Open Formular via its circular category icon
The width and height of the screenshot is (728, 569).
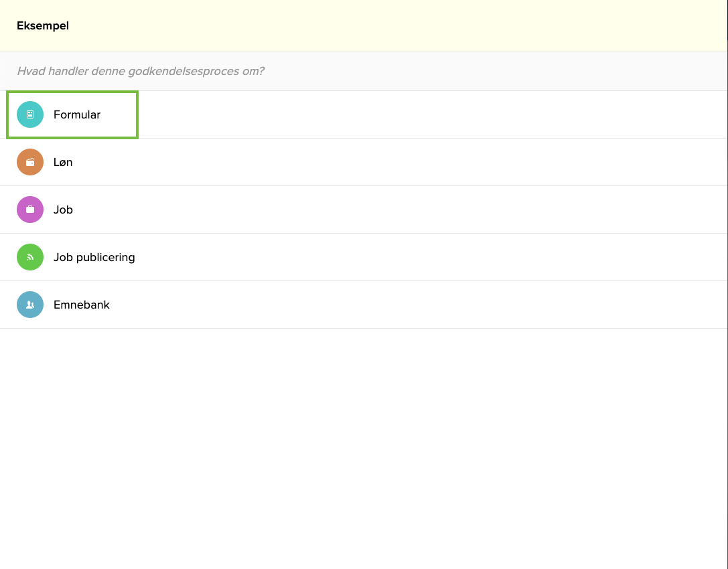(29, 114)
